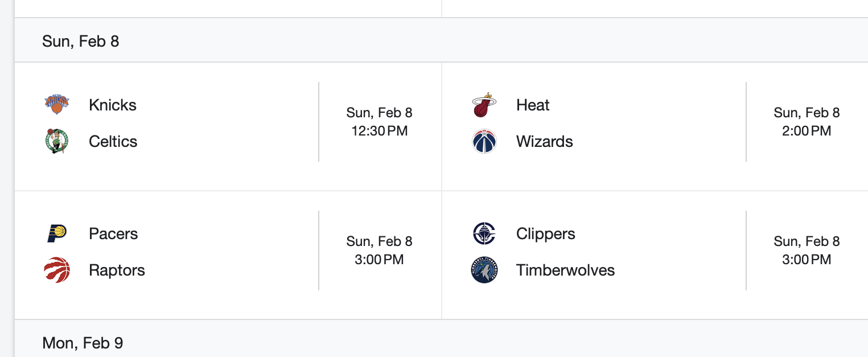Click the Pacers team logo
Image resolution: width=868 pixels, height=357 pixels.
tap(57, 233)
